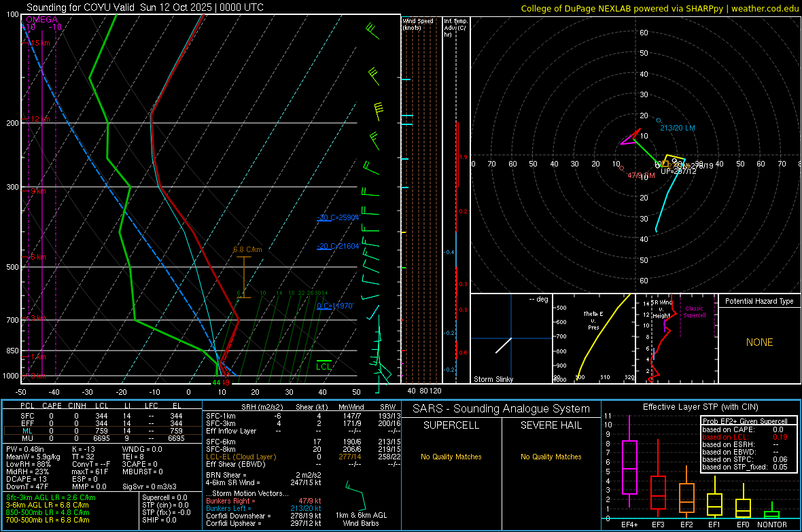802x532 pixels.
Task: Click the '6 km' height marker
Action: (37, 257)
